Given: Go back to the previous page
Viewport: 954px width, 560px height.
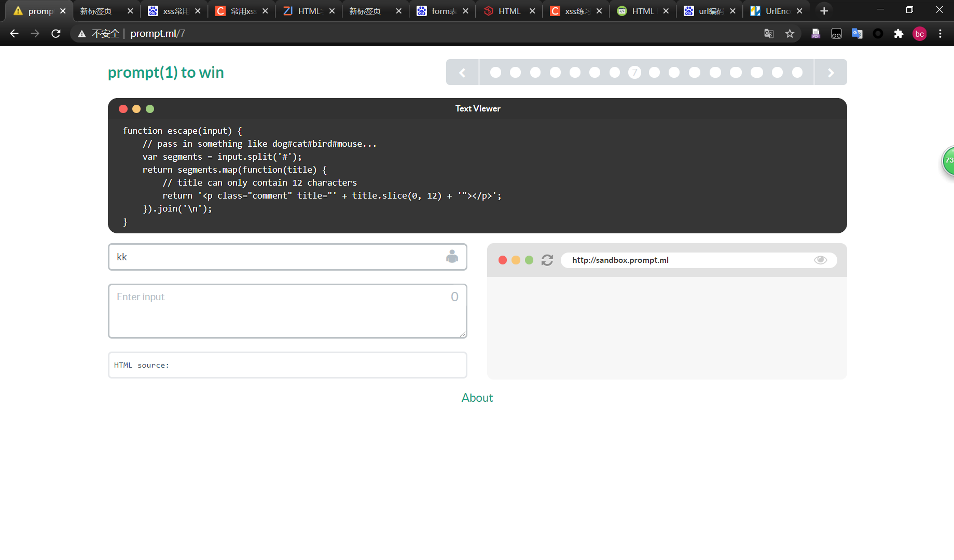Looking at the screenshot, I should click(x=14, y=34).
